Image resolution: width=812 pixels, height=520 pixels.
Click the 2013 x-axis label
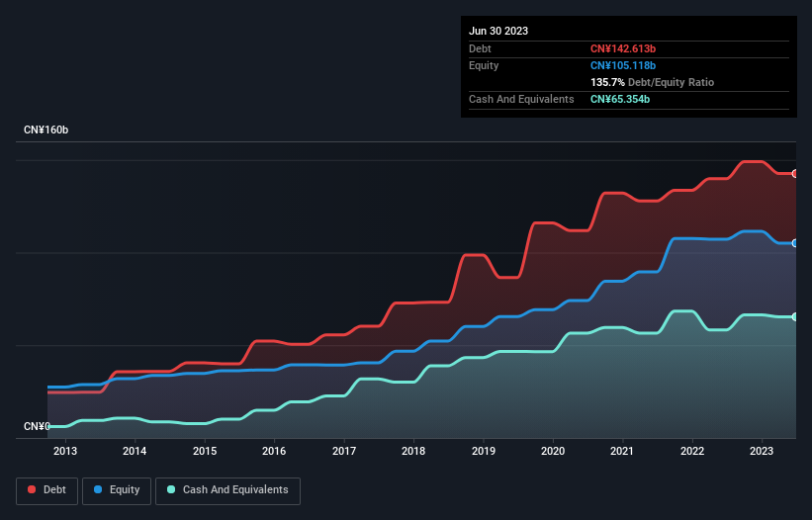65,451
